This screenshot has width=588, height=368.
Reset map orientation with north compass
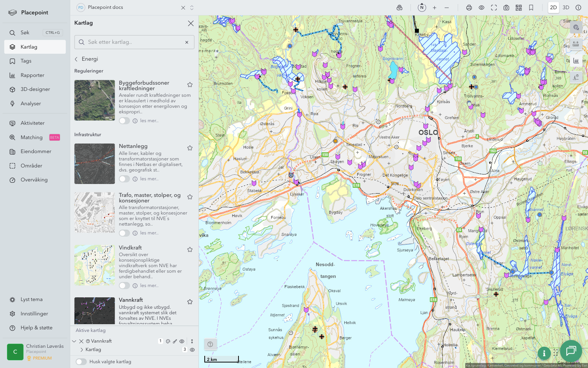coord(422,8)
